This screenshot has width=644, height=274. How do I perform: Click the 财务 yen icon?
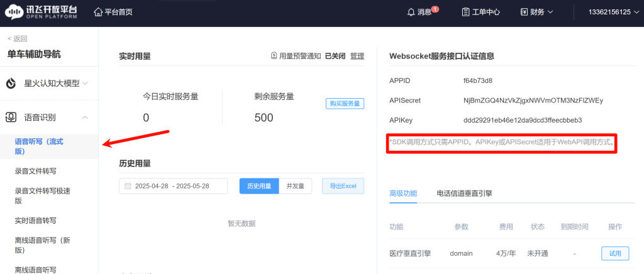click(524, 12)
